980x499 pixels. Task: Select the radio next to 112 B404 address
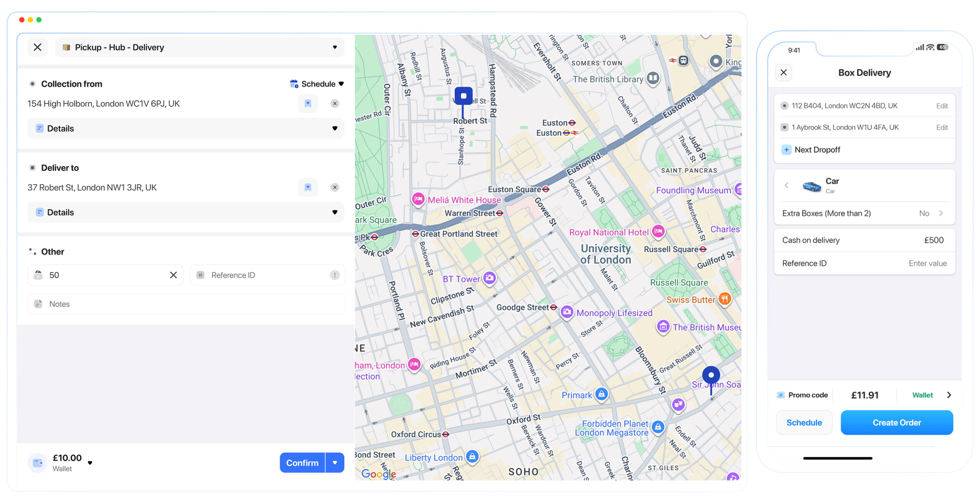click(x=784, y=105)
